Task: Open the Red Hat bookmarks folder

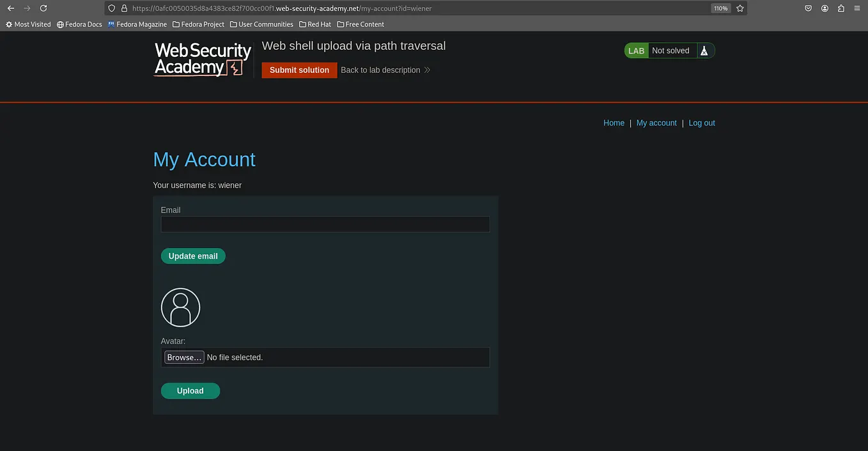Action: tap(314, 24)
